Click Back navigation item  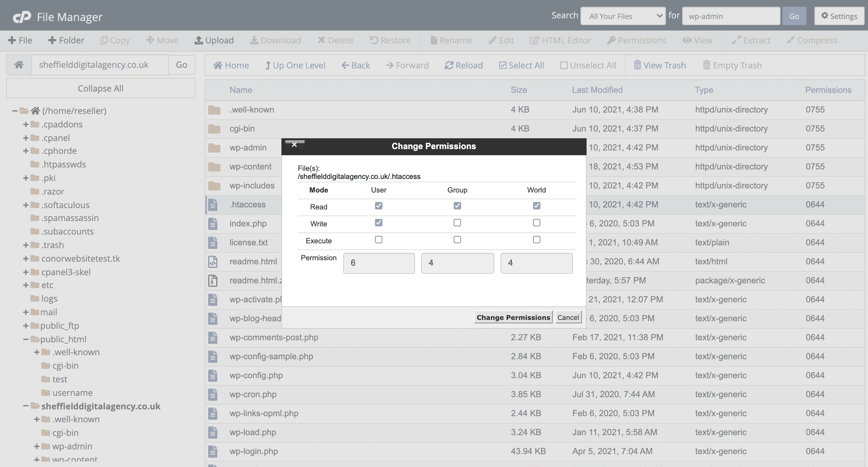[x=356, y=65]
